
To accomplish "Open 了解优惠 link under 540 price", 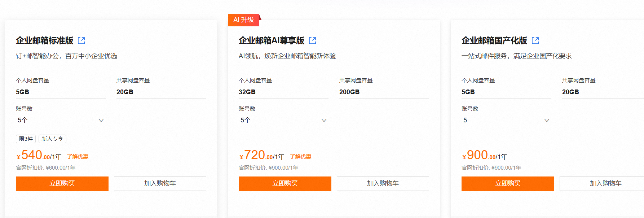I will pyautogui.click(x=78, y=157).
